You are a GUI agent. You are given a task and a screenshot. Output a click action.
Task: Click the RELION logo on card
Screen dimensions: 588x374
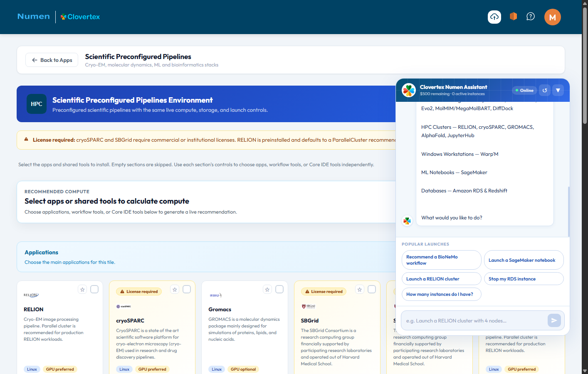[x=31, y=295]
